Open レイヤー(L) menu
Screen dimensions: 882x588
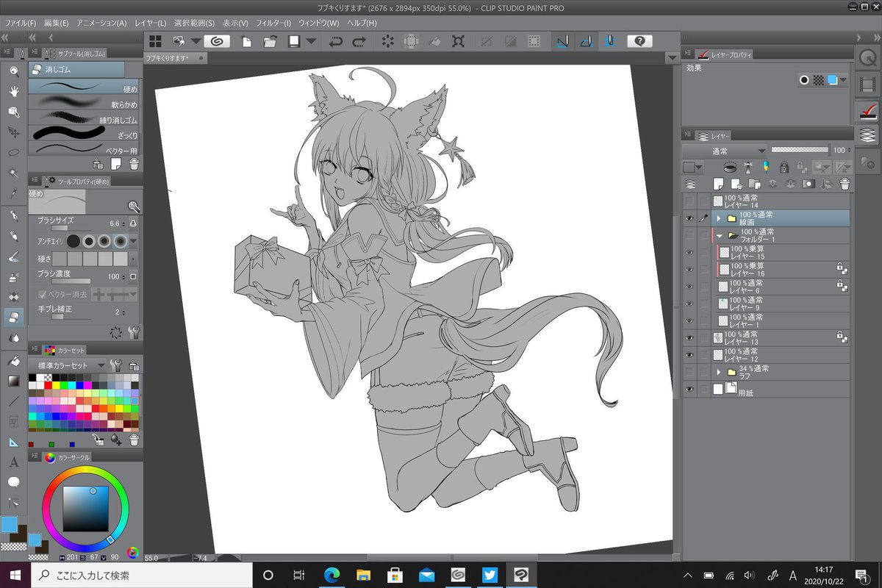click(151, 24)
